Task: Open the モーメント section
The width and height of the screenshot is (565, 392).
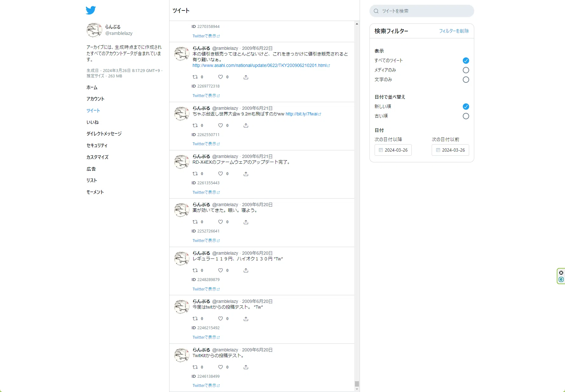Action: click(95, 192)
